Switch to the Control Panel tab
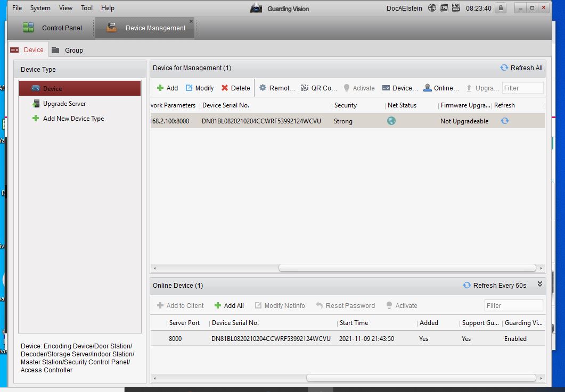 tap(52, 28)
